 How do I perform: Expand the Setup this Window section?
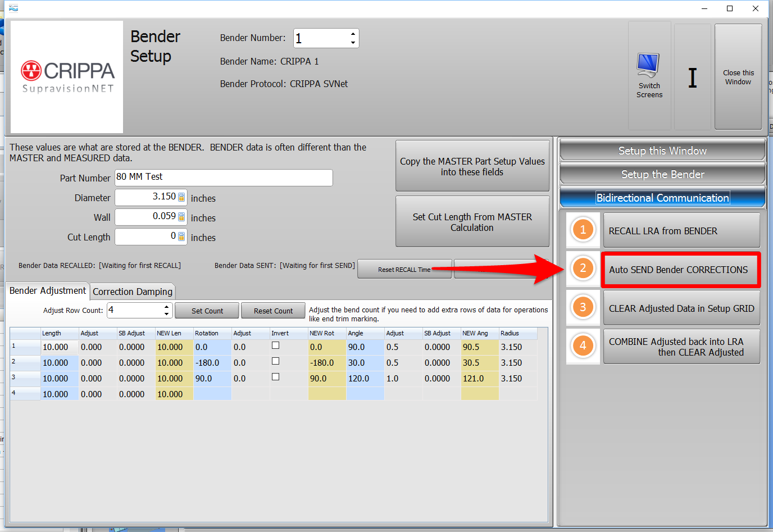tap(662, 151)
